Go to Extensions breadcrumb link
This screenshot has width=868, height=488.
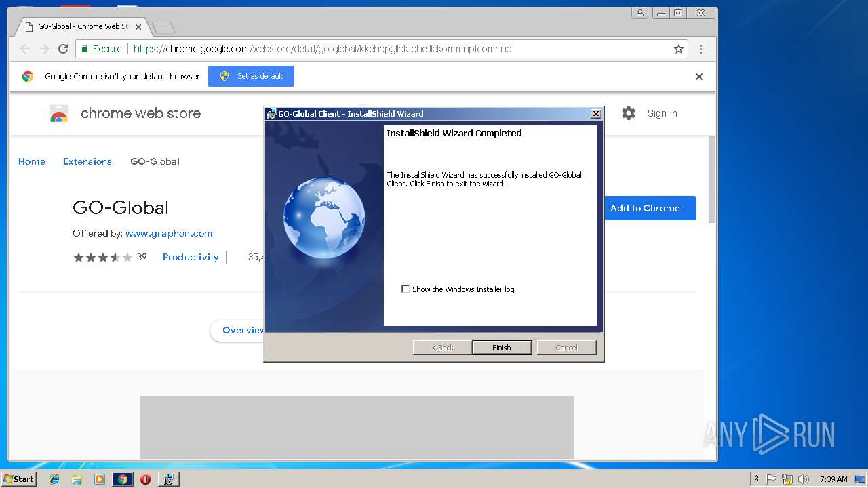pos(87,161)
